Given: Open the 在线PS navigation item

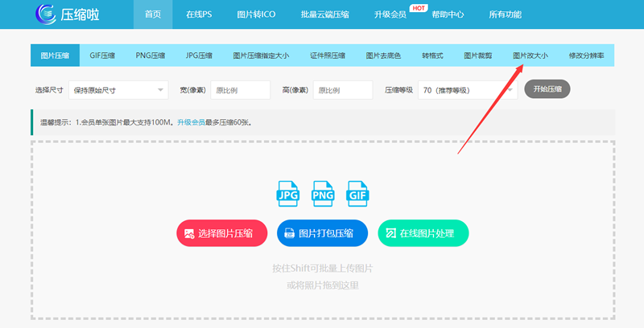Looking at the screenshot, I should coord(199,14).
